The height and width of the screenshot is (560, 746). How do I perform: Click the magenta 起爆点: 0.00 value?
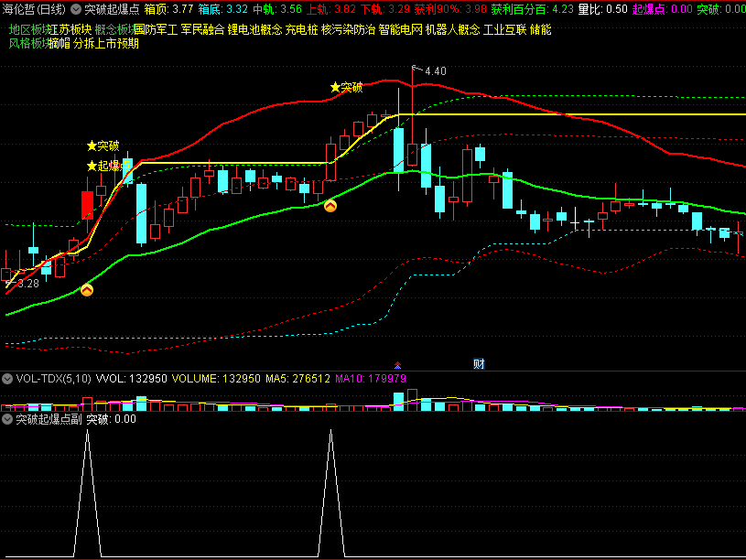(x=663, y=9)
